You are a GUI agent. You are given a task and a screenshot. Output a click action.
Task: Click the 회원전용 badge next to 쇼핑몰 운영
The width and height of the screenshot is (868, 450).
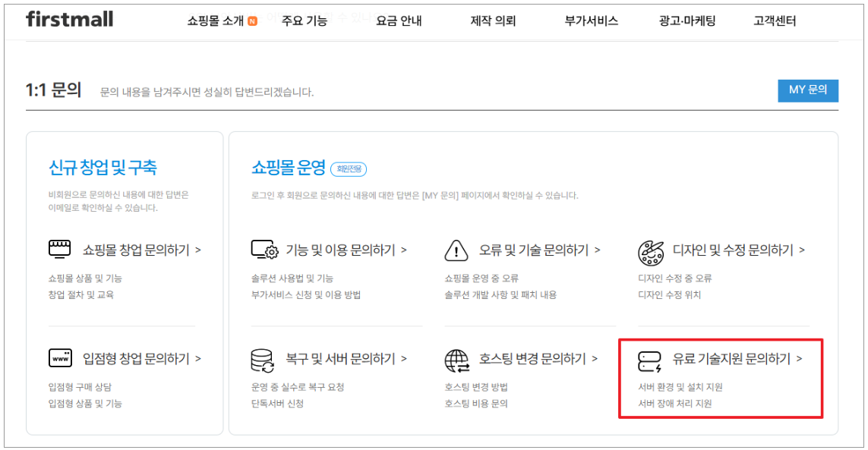pyautogui.click(x=349, y=169)
